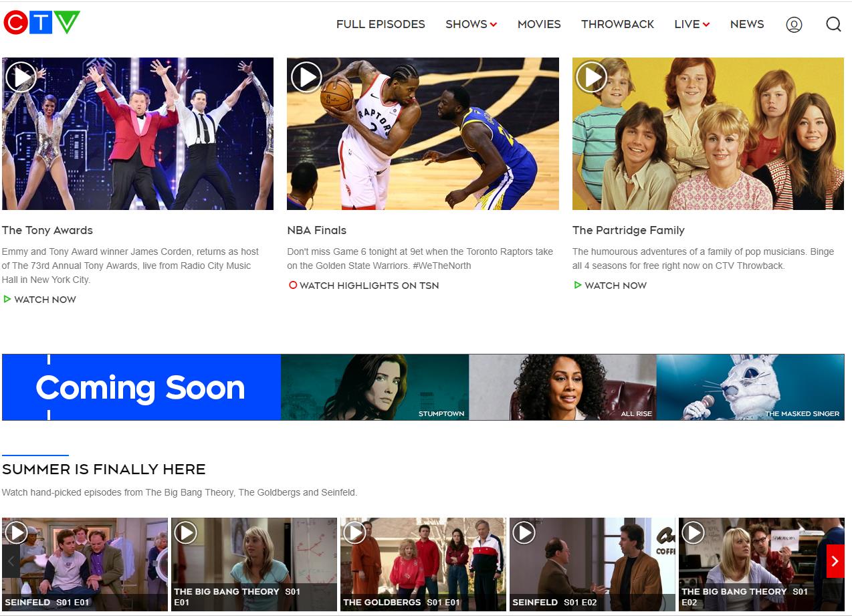Open the All Rise coming soon tile
Image resolution: width=852 pixels, height=616 pixels.
tap(562, 387)
